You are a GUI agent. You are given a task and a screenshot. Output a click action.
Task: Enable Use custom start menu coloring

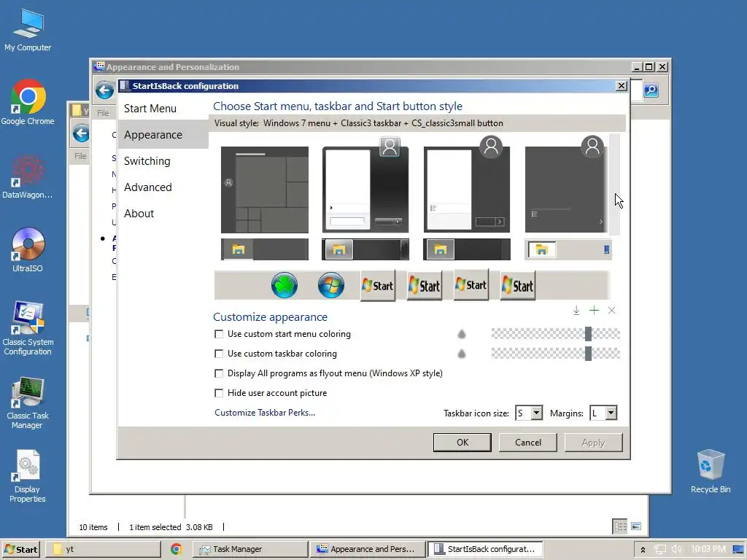coord(219,334)
